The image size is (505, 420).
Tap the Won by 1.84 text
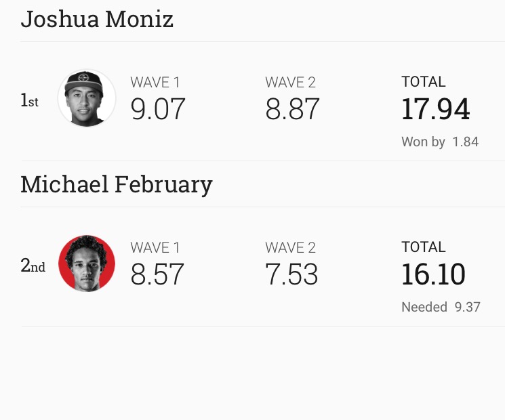click(440, 142)
